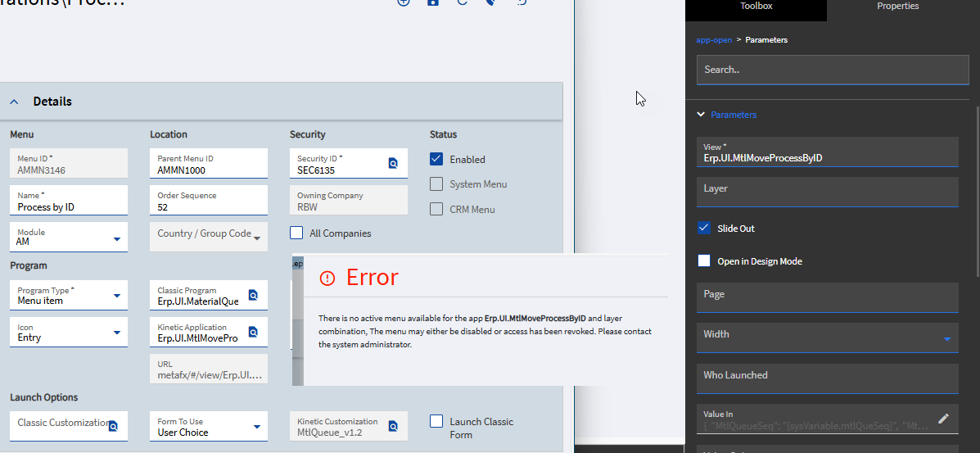Click the Owning Company field RBW
The width and height of the screenshot is (980, 453).
point(349,200)
